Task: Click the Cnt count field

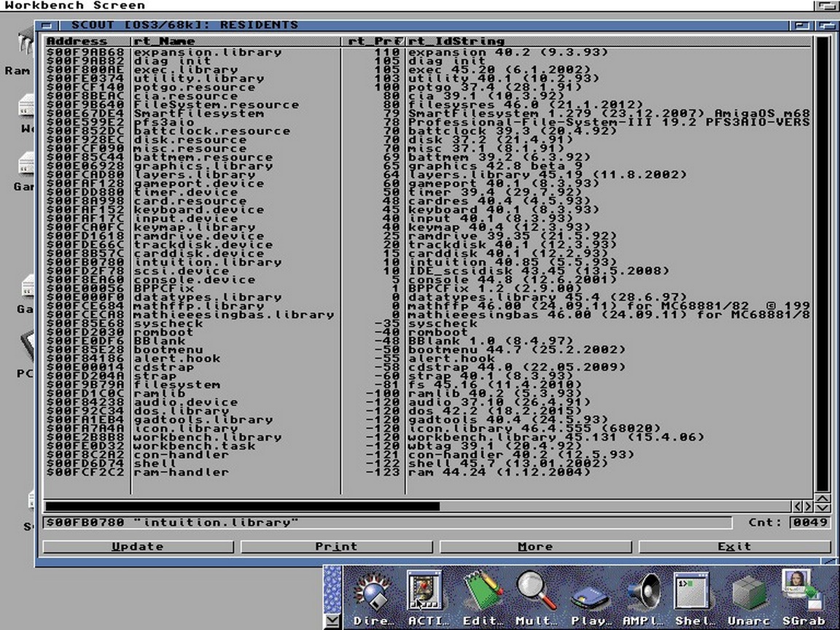Action: point(809,522)
